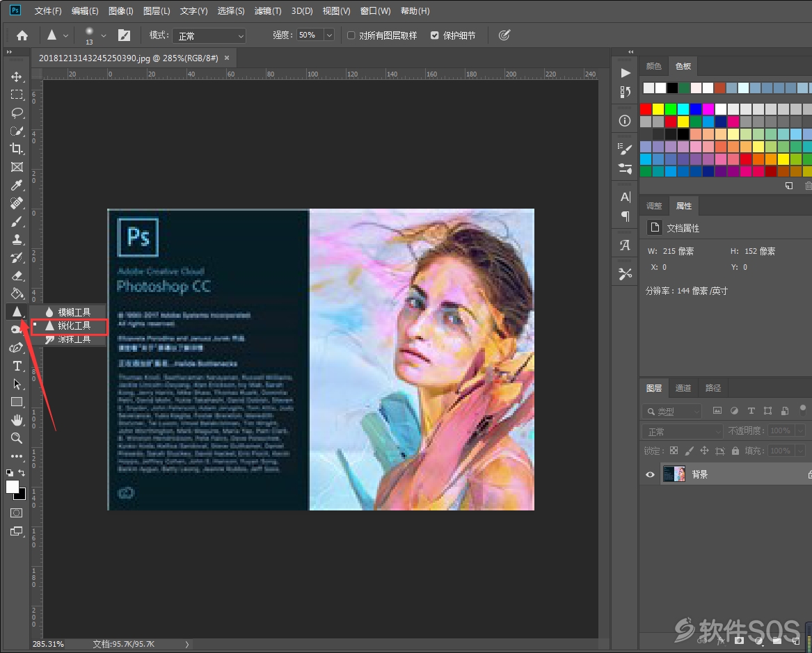Change screen mode button

click(17, 531)
